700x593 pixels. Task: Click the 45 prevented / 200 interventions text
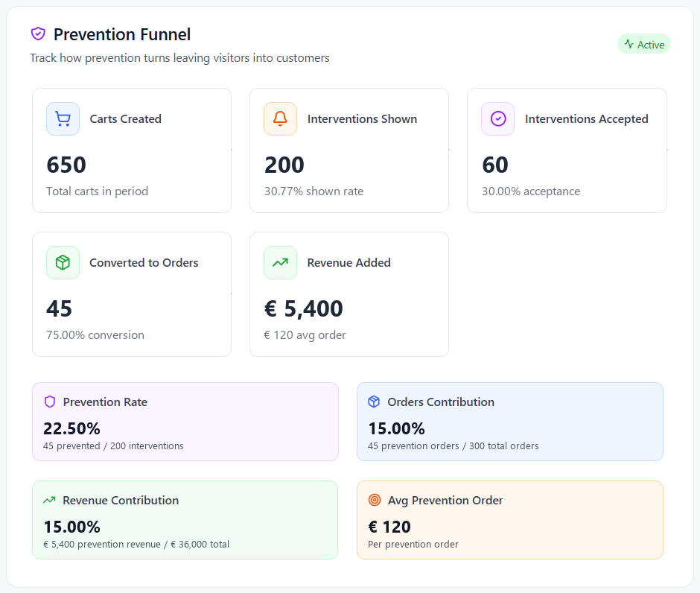(x=113, y=445)
